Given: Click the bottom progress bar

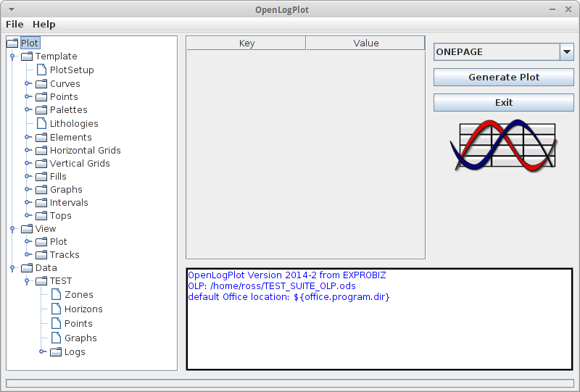Looking at the screenshot, I should click(x=290, y=383).
